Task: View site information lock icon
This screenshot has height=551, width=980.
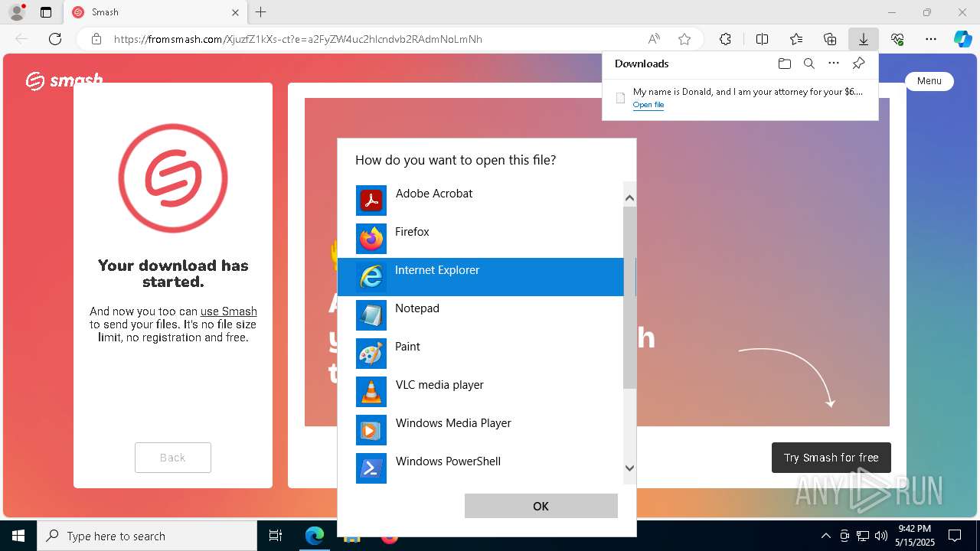Action: (96, 39)
